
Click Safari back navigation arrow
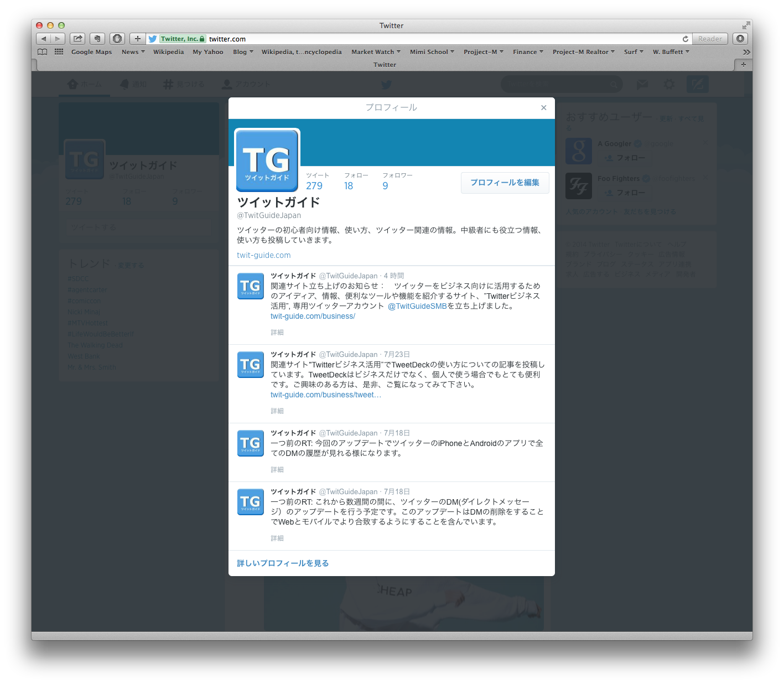pos(43,39)
